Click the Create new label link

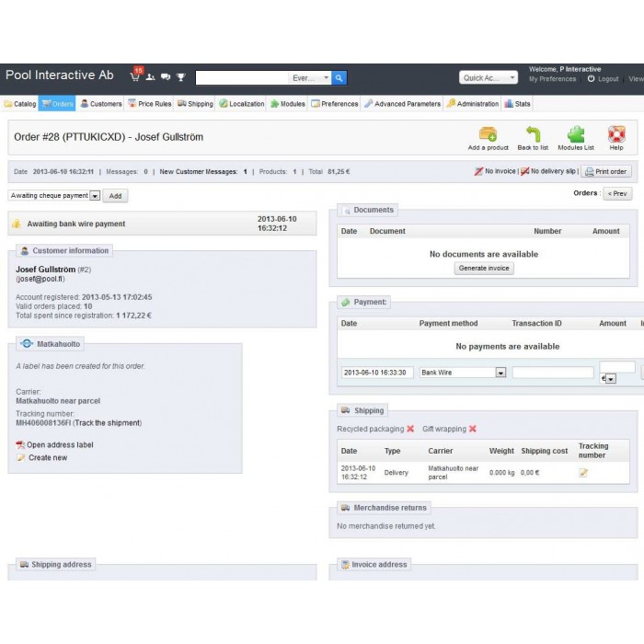tap(48, 457)
